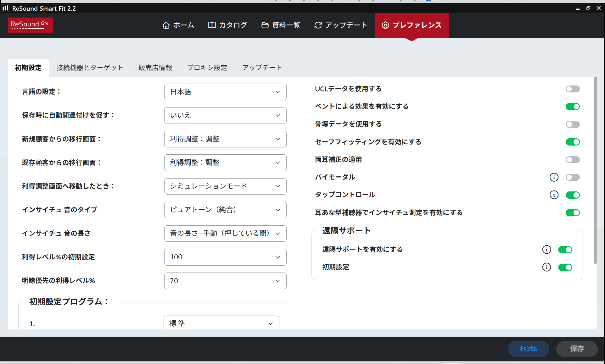Click the プレファレンス gear icon
Viewport: 605px width, 364px height.
(385, 25)
